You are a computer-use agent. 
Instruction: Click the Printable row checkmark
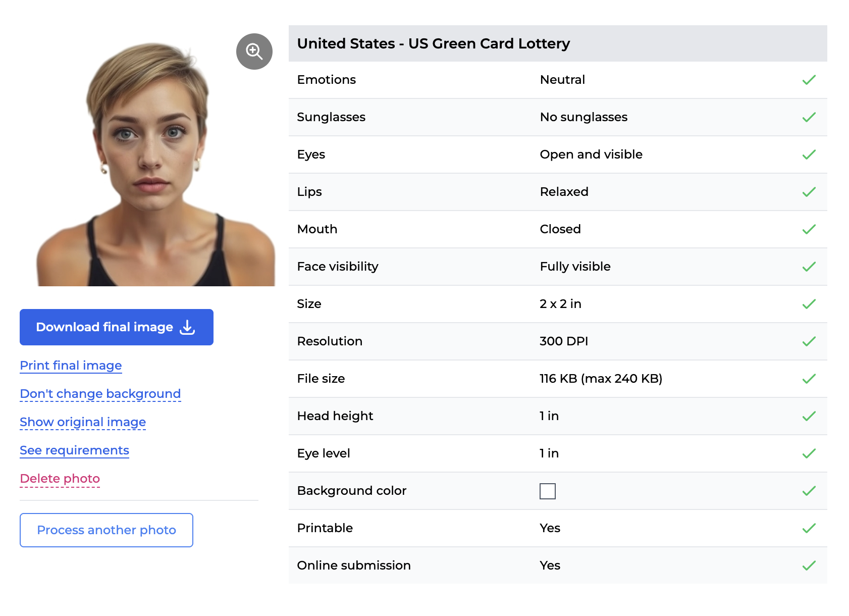coord(809,528)
